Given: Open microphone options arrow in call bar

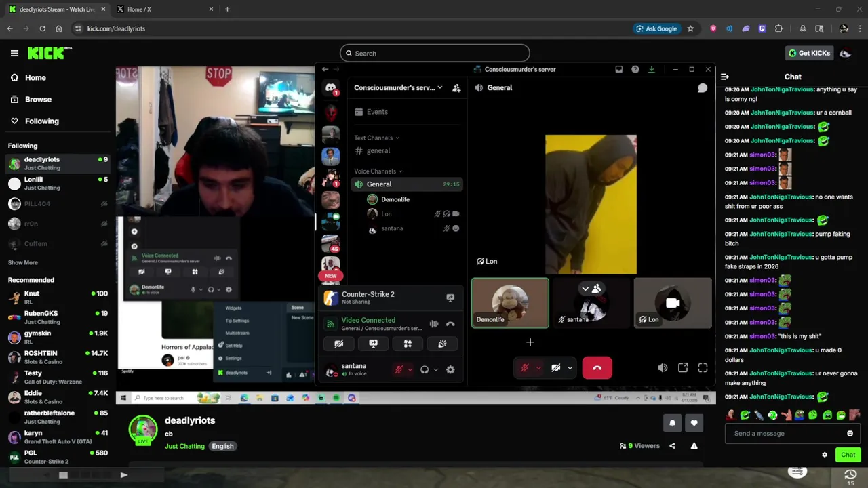Looking at the screenshot, I should [538, 368].
